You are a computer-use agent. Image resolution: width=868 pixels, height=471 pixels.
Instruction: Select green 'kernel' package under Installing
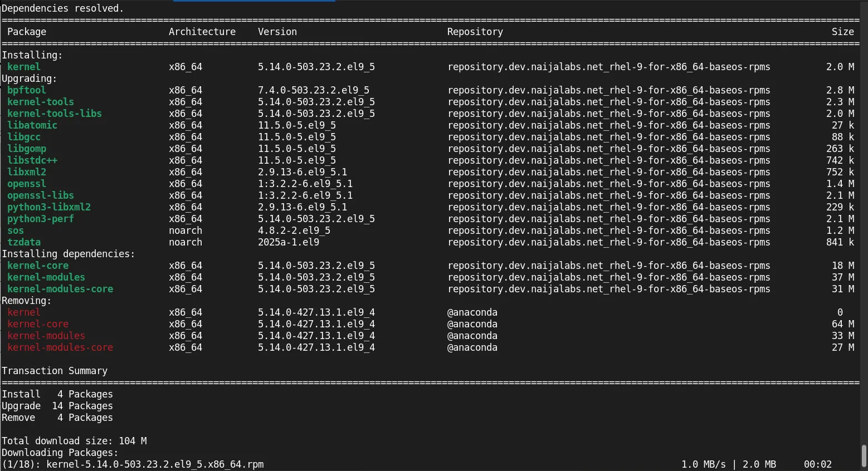coord(24,67)
